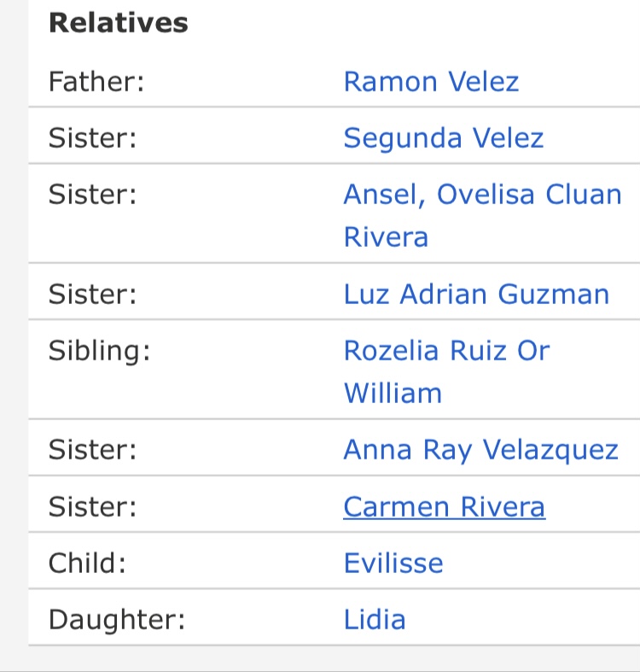Select the Child label text
This screenshot has height=672, width=640.
pos(86,564)
